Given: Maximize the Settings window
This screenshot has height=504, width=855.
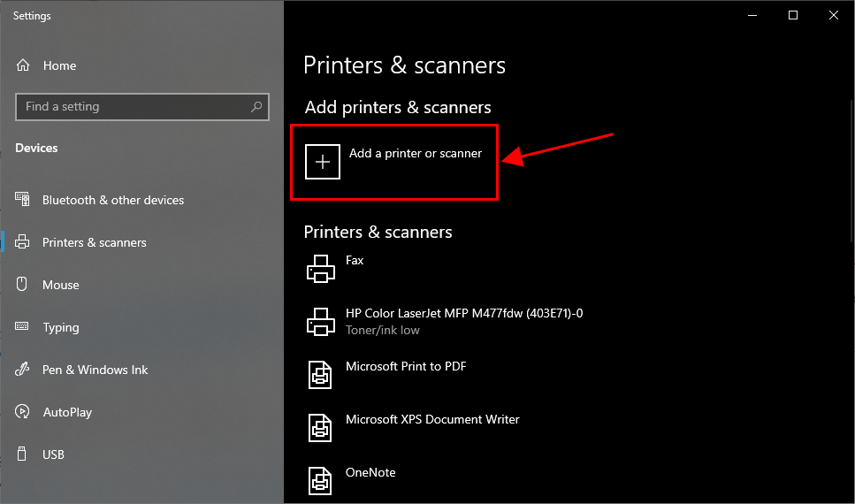Looking at the screenshot, I should tap(793, 15).
